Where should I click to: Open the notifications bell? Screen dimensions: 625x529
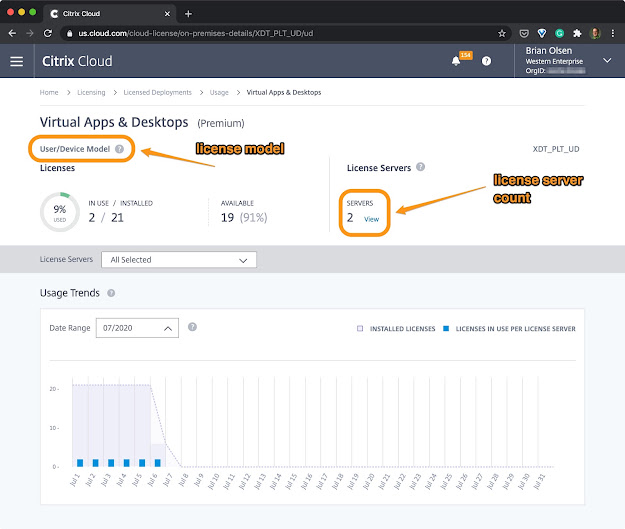456,61
